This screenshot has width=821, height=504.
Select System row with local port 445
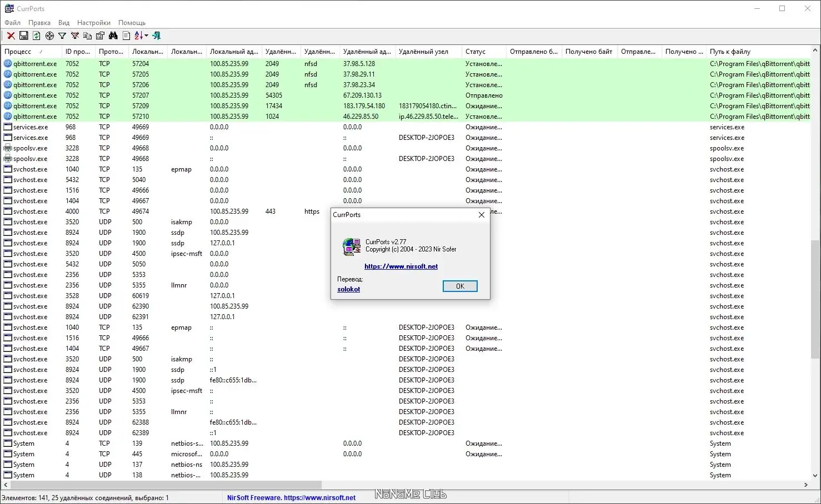coord(406,454)
